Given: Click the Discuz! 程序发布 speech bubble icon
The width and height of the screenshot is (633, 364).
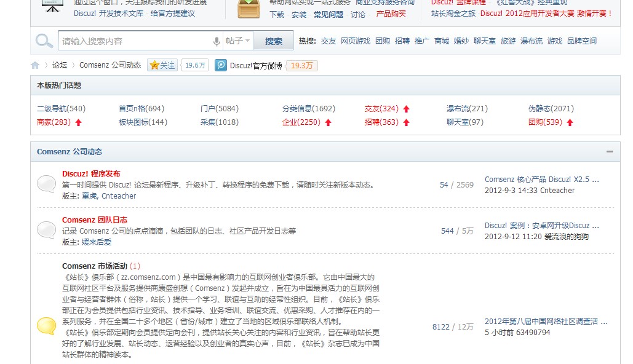Looking at the screenshot, I should pyautogui.click(x=46, y=184).
